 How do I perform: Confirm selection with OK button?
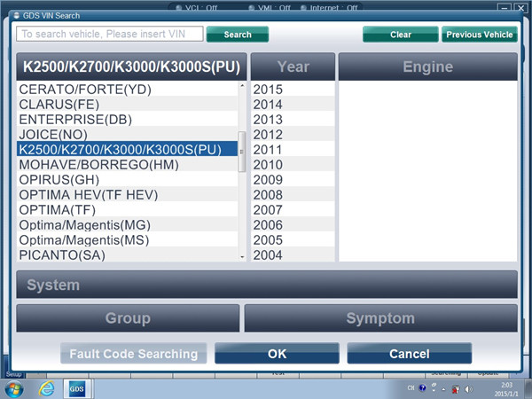tap(277, 354)
